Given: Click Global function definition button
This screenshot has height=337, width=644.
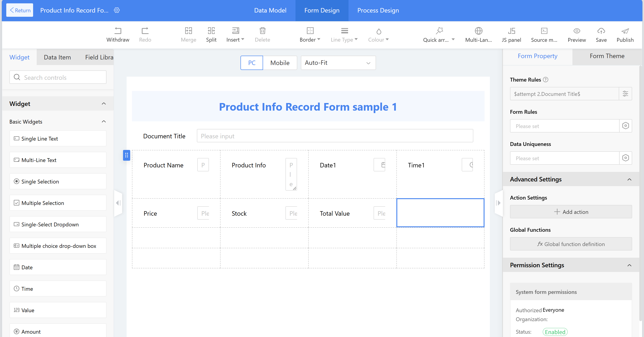Looking at the screenshot, I should (x=571, y=244).
